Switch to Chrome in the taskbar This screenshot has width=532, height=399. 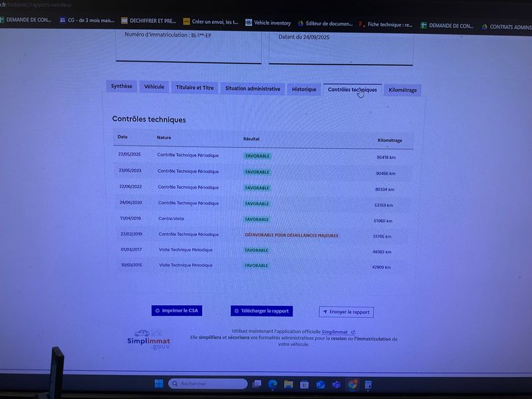352,384
